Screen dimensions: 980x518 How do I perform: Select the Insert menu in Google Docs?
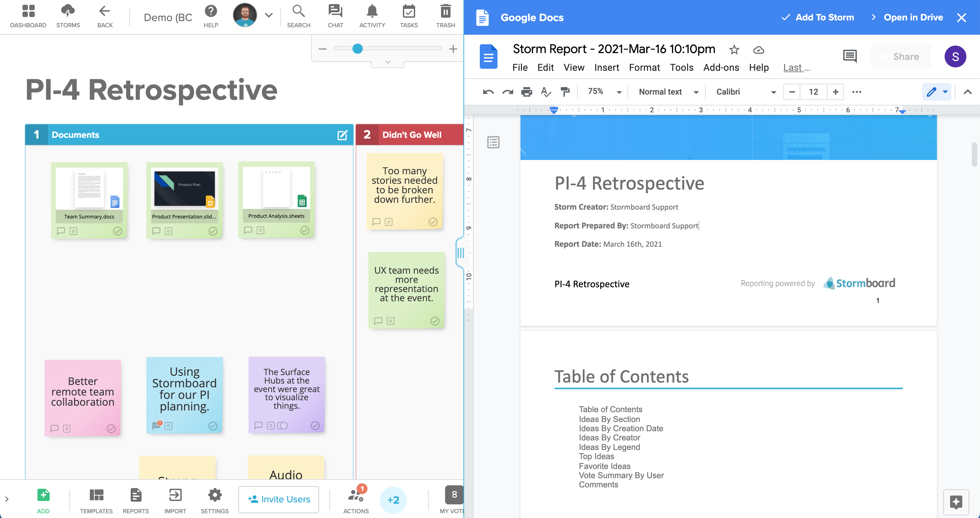tap(606, 67)
